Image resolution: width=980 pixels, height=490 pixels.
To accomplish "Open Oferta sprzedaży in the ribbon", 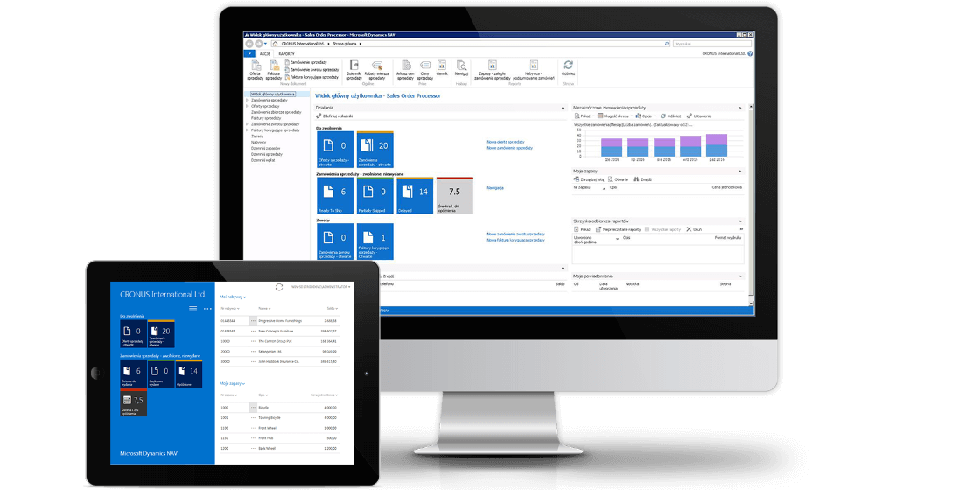I will point(255,70).
